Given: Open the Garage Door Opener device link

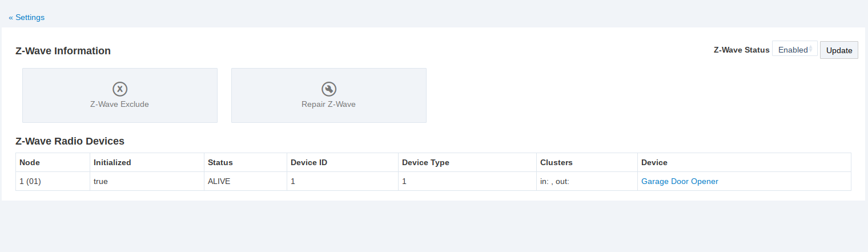Looking at the screenshot, I should (680, 181).
